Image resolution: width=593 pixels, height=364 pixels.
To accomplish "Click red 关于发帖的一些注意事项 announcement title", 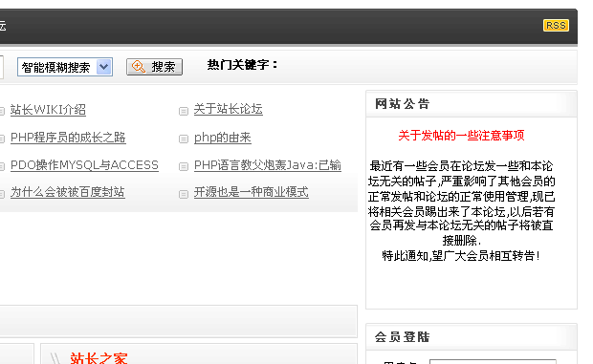I will pos(461,135).
